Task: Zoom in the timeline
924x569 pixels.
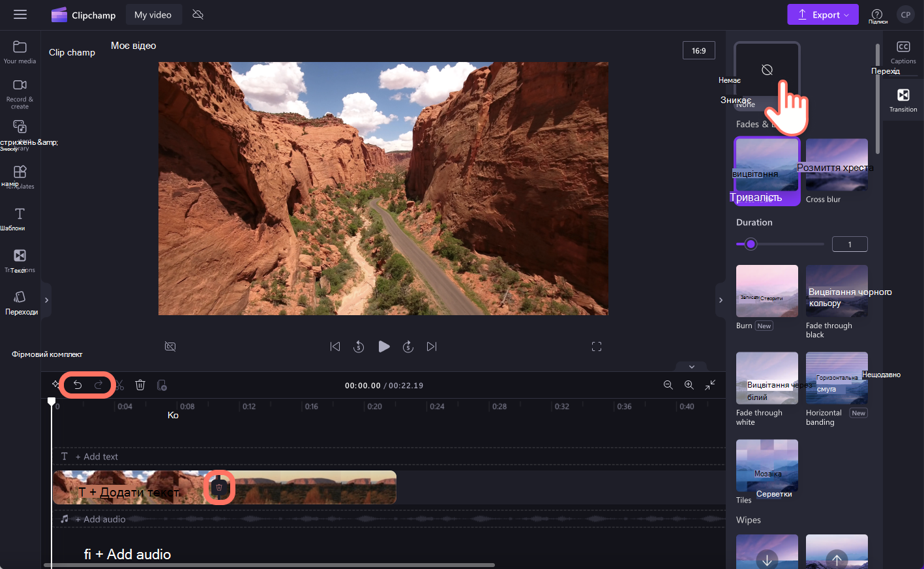Action: pos(689,385)
